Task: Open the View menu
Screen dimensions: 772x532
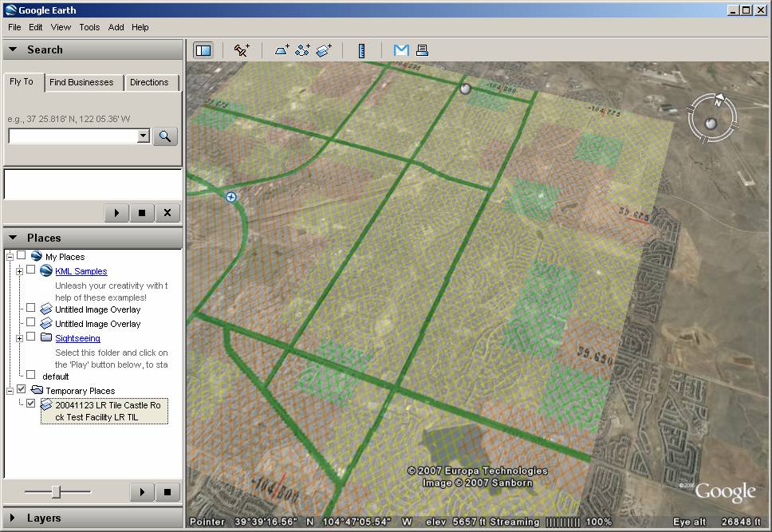Action: pyautogui.click(x=61, y=27)
